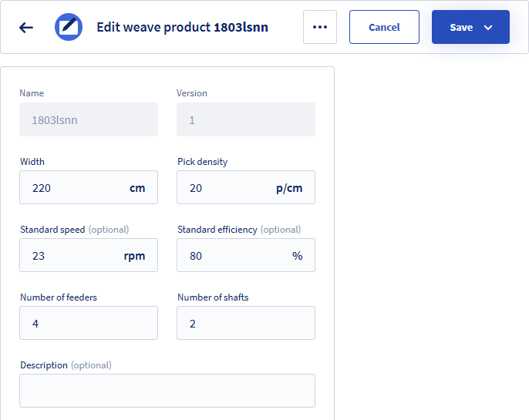Click the Number of feeders field

[x=89, y=323]
